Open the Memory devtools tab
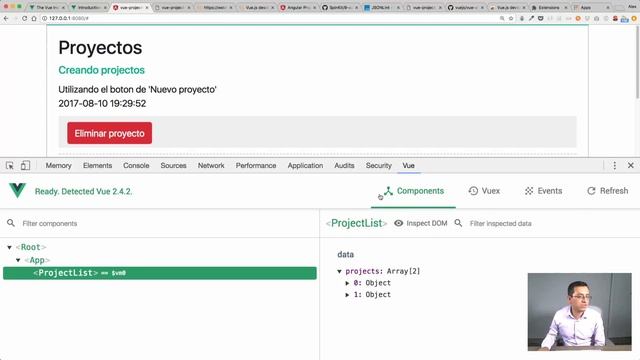The height and width of the screenshot is (360, 640). 58,165
